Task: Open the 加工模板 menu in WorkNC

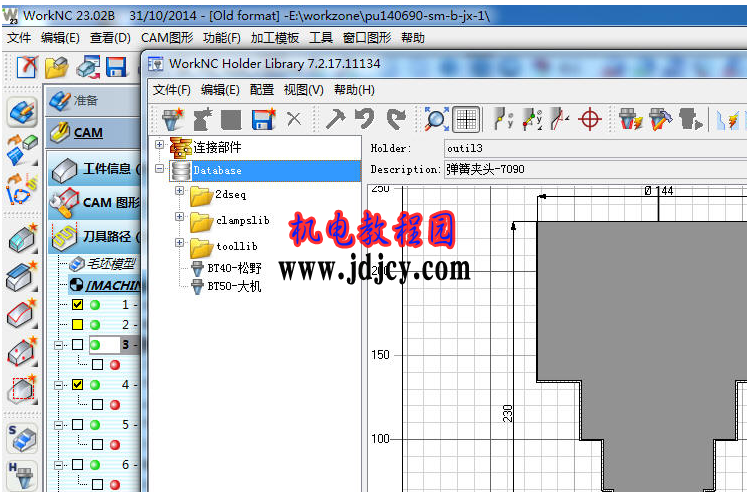Action: tap(275, 38)
